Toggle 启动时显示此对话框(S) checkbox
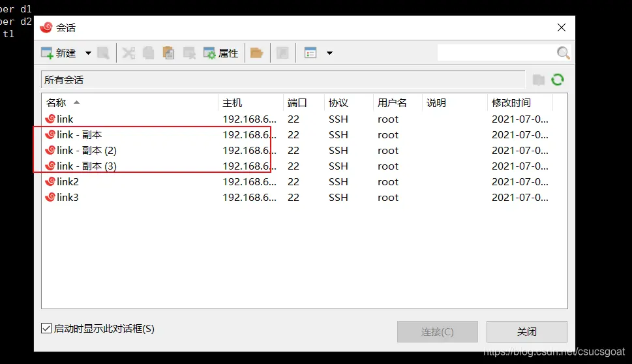Screen dimensions: 632x364 pyautogui.click(x=46, y=329)
